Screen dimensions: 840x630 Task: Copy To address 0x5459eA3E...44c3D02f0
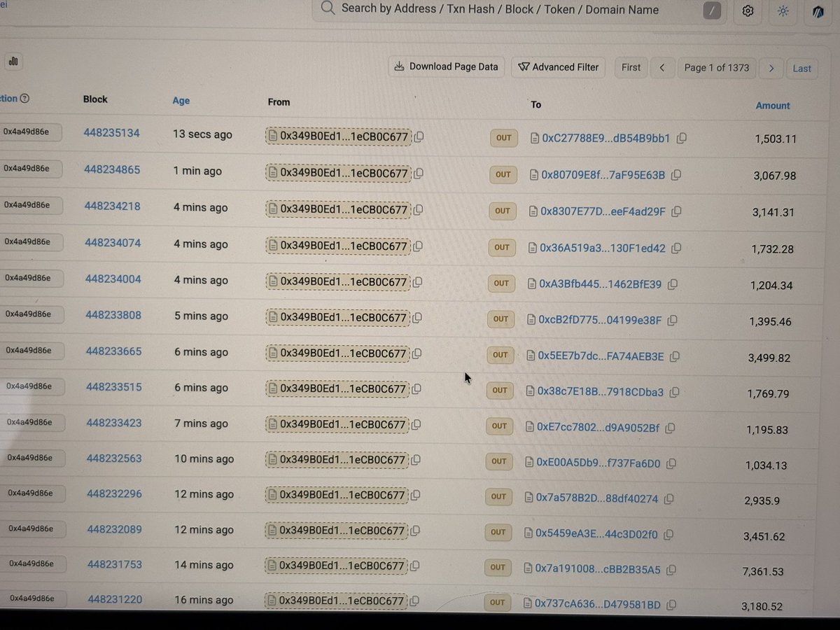pos(668,535)
